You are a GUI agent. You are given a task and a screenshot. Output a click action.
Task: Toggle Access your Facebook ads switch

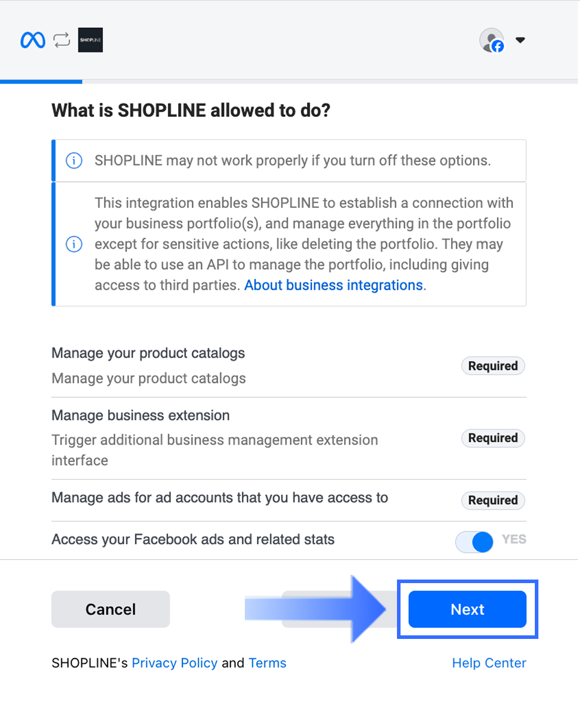[475, 541]
